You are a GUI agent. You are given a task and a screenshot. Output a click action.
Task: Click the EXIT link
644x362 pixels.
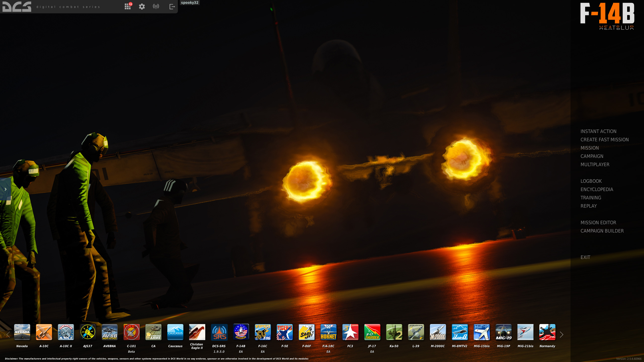(x=585, y=257)
